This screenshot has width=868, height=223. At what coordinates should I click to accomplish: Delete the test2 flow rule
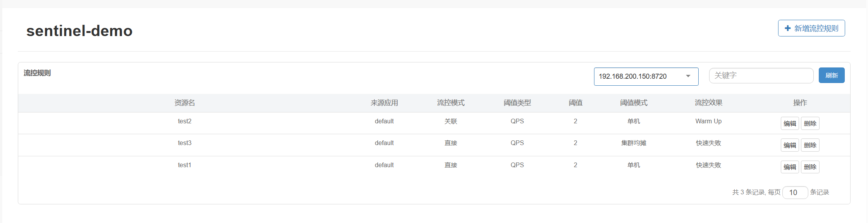click(x=810, y=123)
